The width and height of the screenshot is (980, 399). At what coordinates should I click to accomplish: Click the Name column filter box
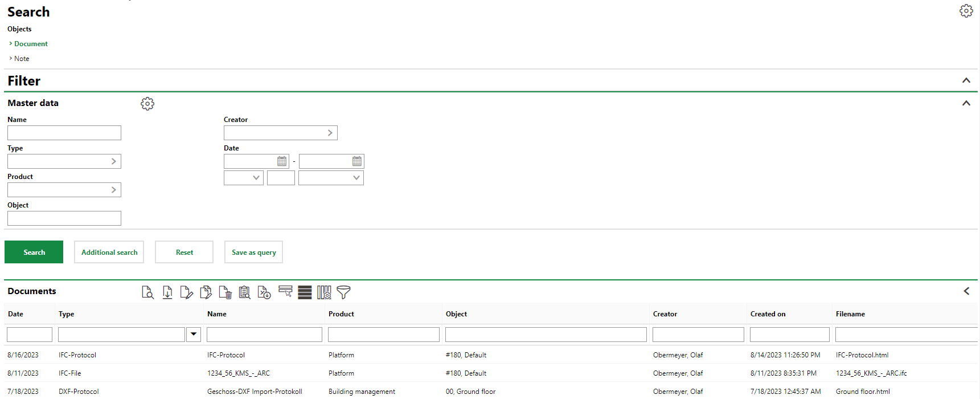(264, 335)
